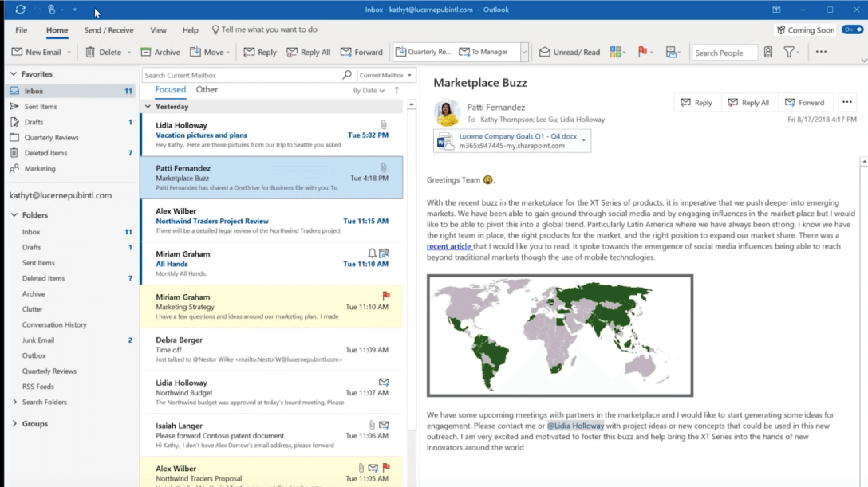Image resolution: width=868 pixels, height=487 pixels.
Task: Open the Current Mailbox scope dropdown
Action: (386, 75)
